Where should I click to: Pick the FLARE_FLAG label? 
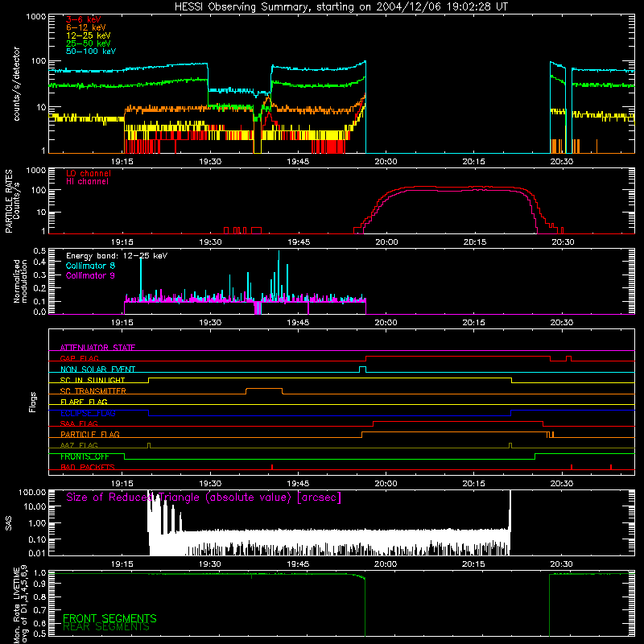(84, 402)
